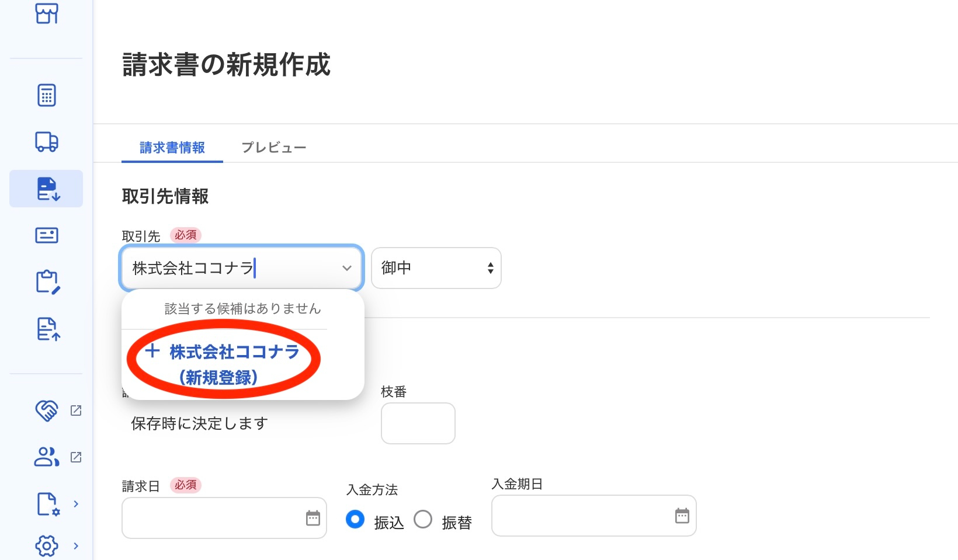Open the delivery truck sidebar icon
Image resolution: width=958 pixels, height=560 pixels.
tap(47, 141)
